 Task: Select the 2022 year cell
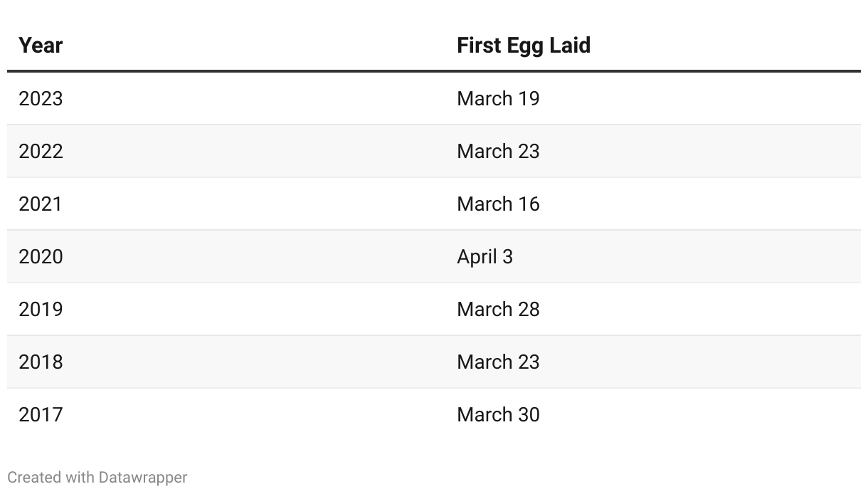tap(41, 151)
